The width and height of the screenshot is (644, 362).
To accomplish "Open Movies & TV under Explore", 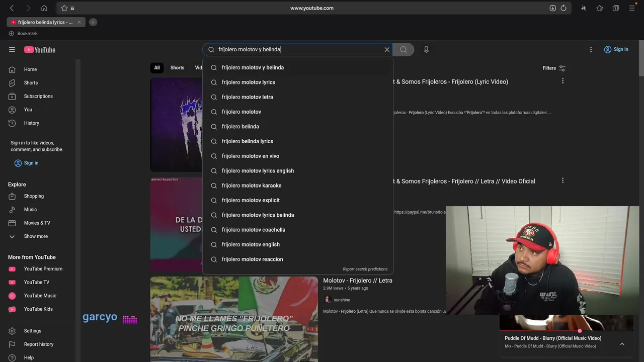I will tap(38, 223).
